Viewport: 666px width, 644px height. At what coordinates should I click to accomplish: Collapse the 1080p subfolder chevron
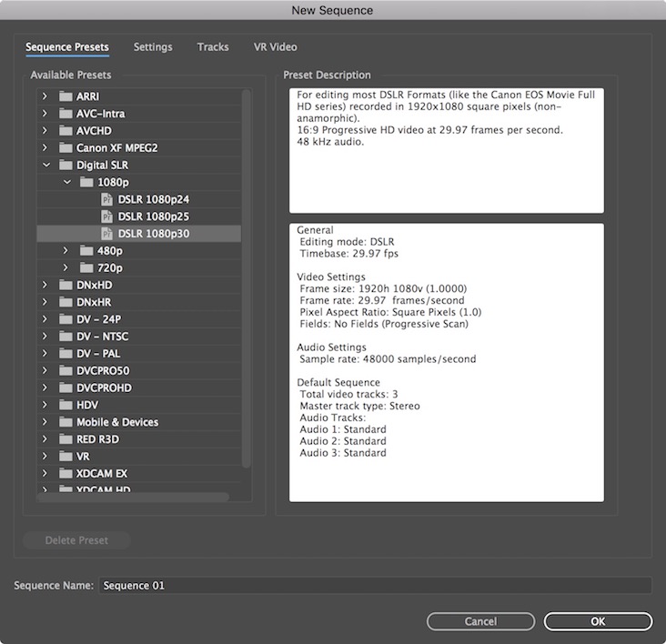[x=67, y=182]
